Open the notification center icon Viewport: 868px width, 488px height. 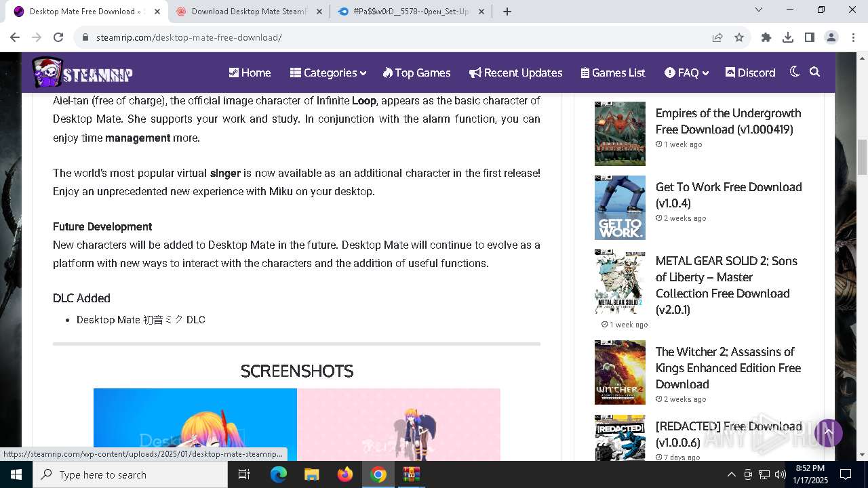point(846,474)
